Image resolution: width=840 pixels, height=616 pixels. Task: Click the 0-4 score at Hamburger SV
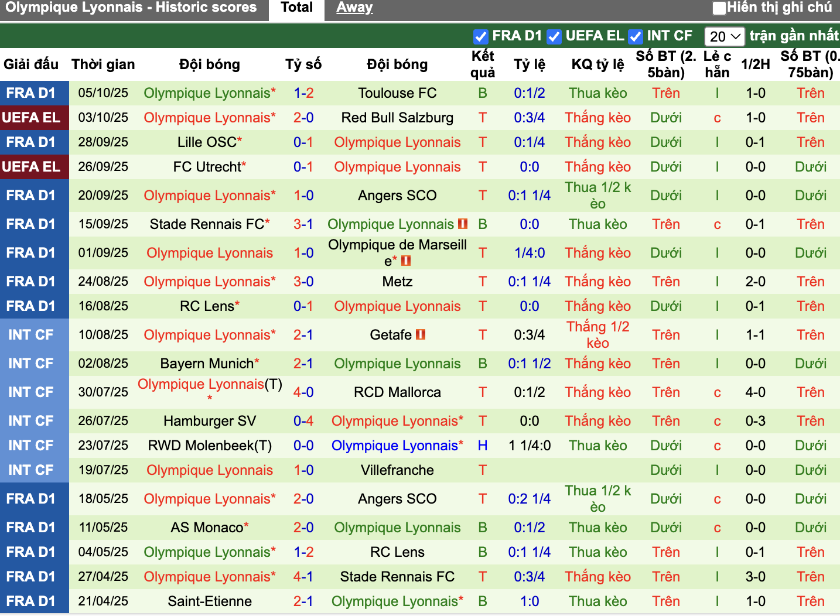point(303,421)
